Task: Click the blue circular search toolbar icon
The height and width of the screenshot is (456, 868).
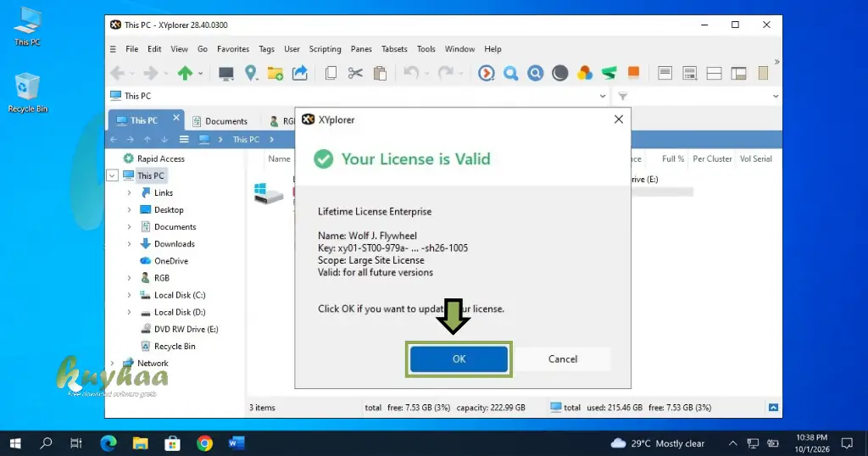Action: pyautogui.click(x=536, y=73)
